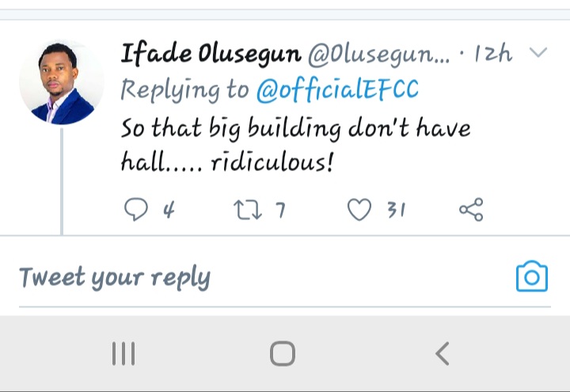The height and width of the screenshot is (392, 570).
Task: Open the @officialEFCC profile link
Action: tap(337, 90)
